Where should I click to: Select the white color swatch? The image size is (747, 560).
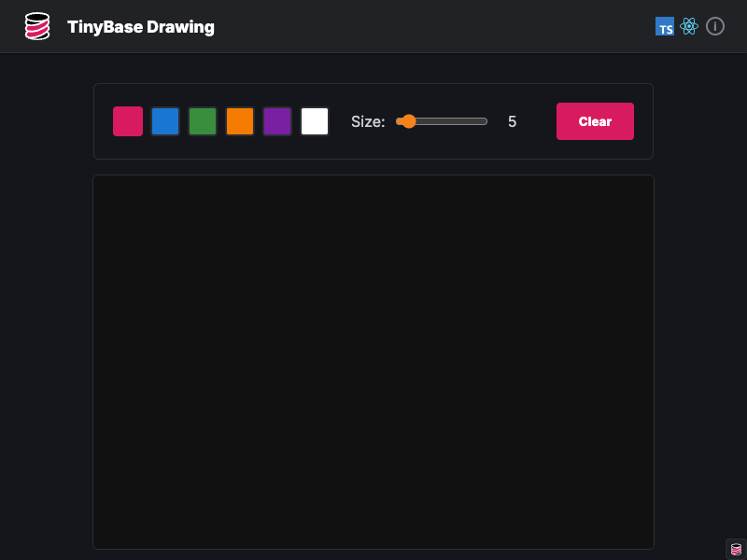pos(315,121)
